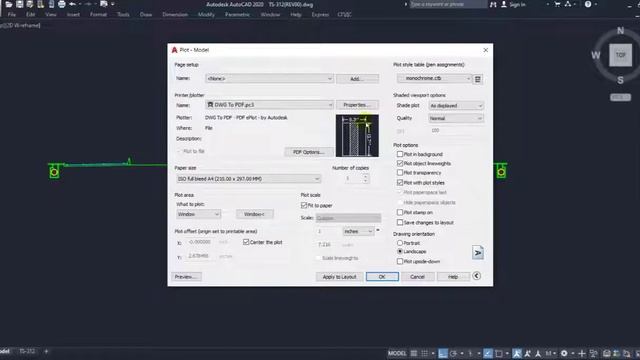The height and width of the screenshot is (360, 640).
Task: Open the What to plot dropdown
Action: [198, 214]
